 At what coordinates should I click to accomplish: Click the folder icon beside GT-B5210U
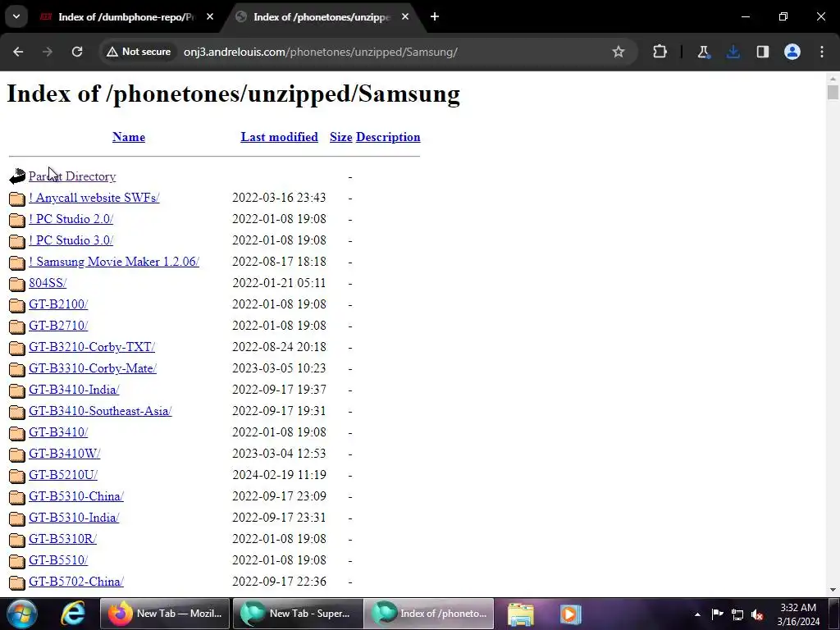pos(17,476)
